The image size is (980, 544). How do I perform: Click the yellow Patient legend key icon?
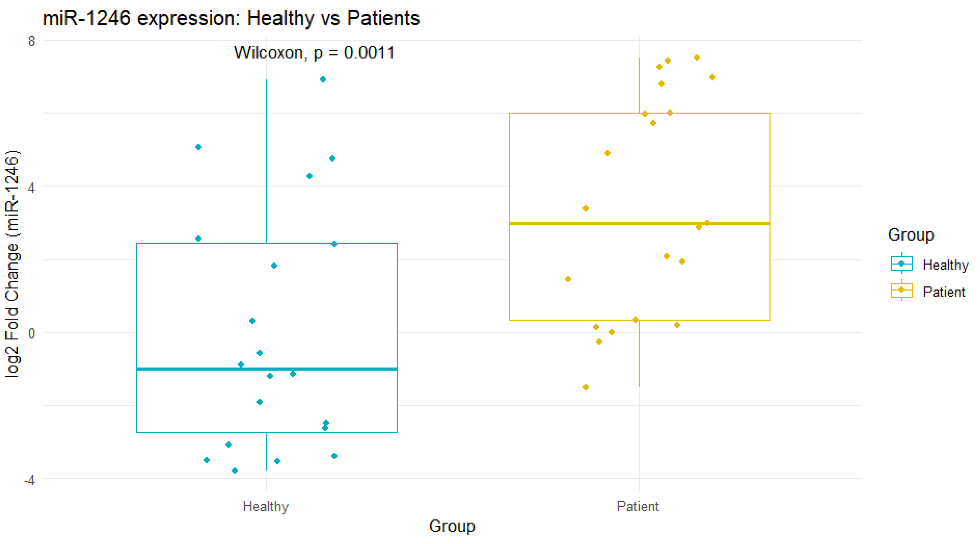pyautogui.click(x=901, y=291)
